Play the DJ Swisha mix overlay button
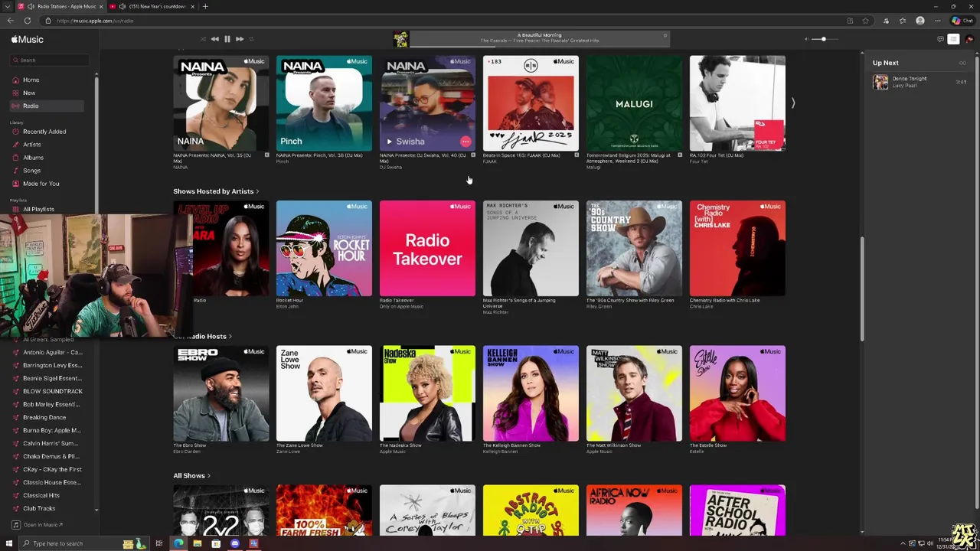980x551 pixels. (389, 142)
